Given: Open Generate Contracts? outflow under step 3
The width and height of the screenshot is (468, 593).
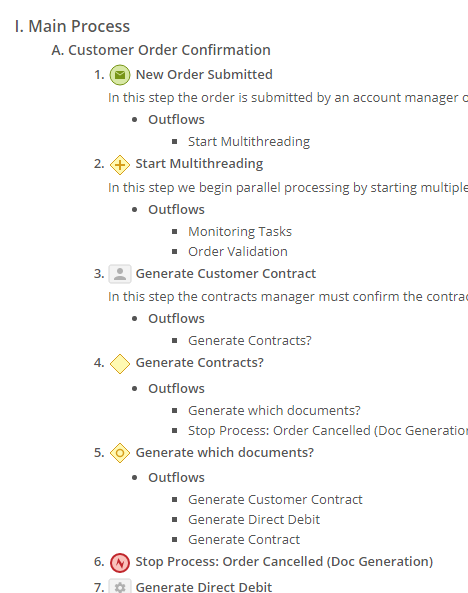Looking at the screenshot, I should coord(250,340).
